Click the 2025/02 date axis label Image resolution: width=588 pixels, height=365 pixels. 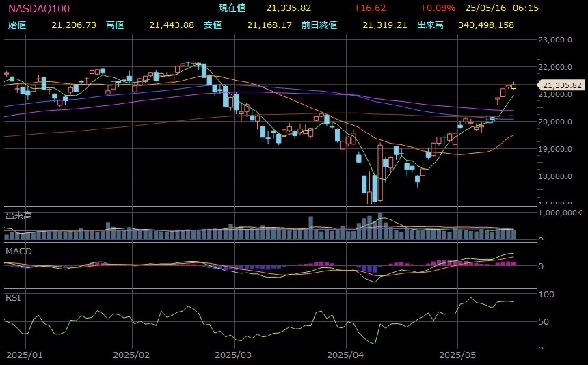(131, 355)
